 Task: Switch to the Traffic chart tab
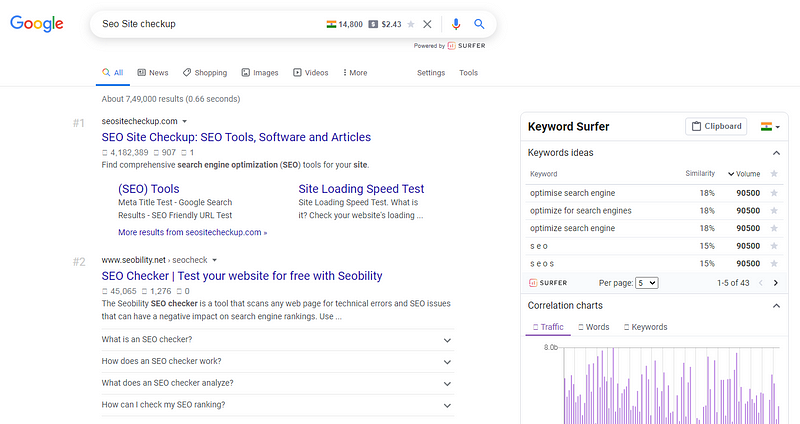tap(548, 327)
